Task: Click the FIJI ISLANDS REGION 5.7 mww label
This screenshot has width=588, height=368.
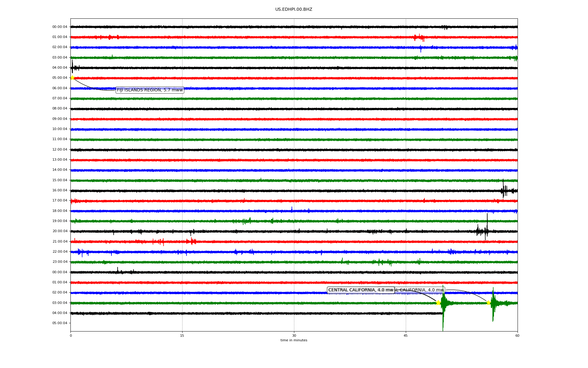Action: point(150,90)
